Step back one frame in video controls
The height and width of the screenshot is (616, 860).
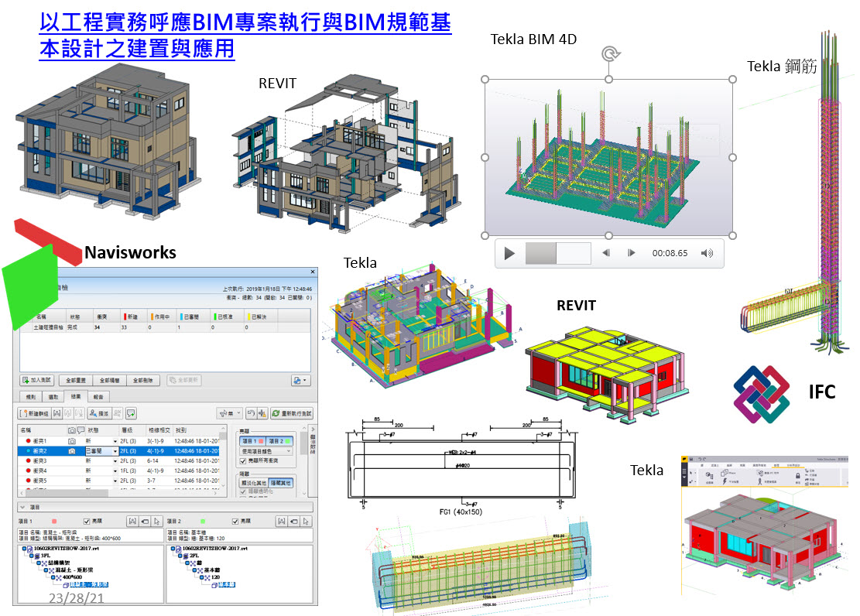coord(606,253)
